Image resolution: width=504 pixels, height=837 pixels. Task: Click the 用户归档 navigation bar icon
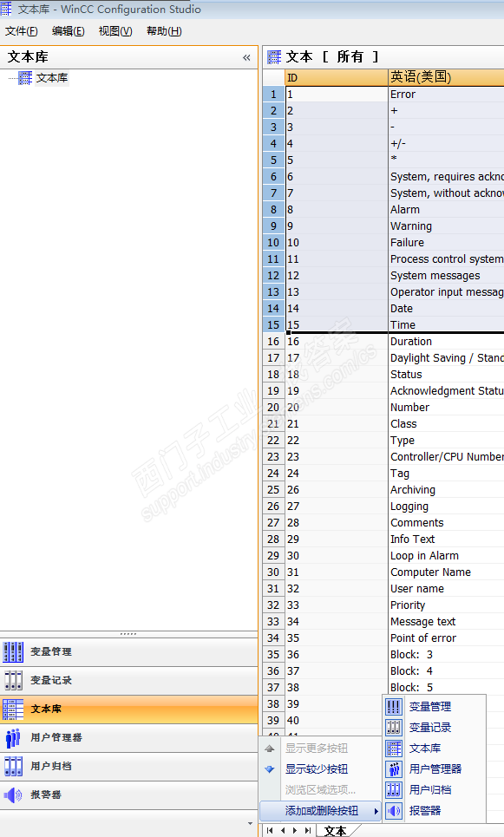point(13,766)
